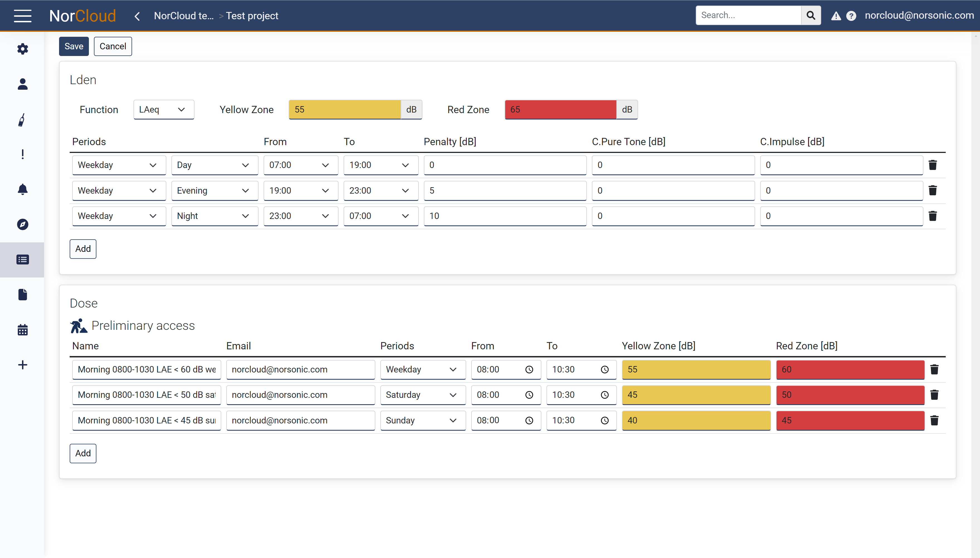Click Add under Lden periods
This screenshot has width=980, height=558.
83,249
